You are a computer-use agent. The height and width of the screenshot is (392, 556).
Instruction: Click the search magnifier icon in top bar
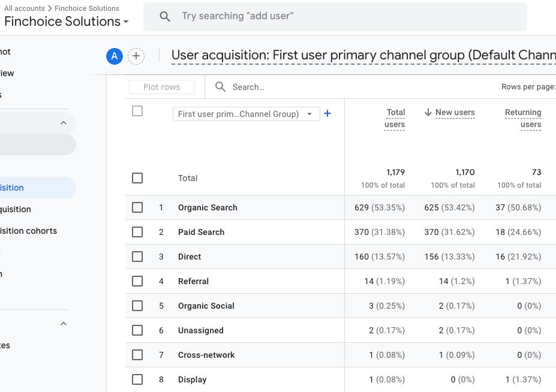click(165, 16)
